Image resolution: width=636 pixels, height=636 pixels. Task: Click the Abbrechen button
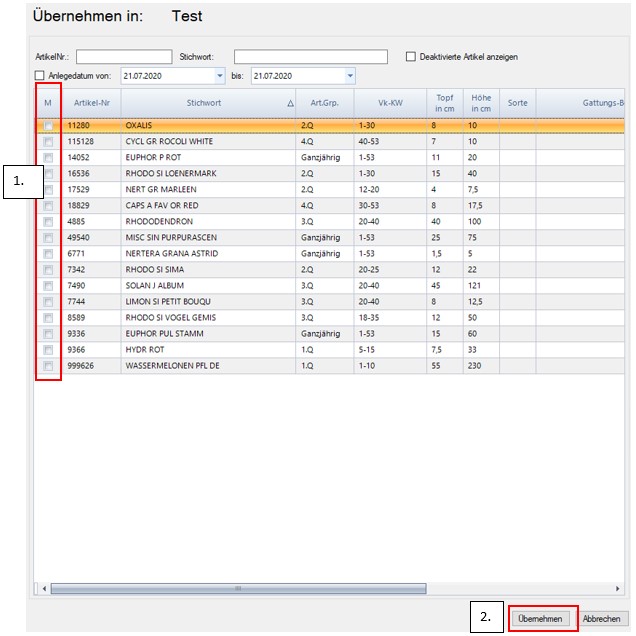(601, 619)
